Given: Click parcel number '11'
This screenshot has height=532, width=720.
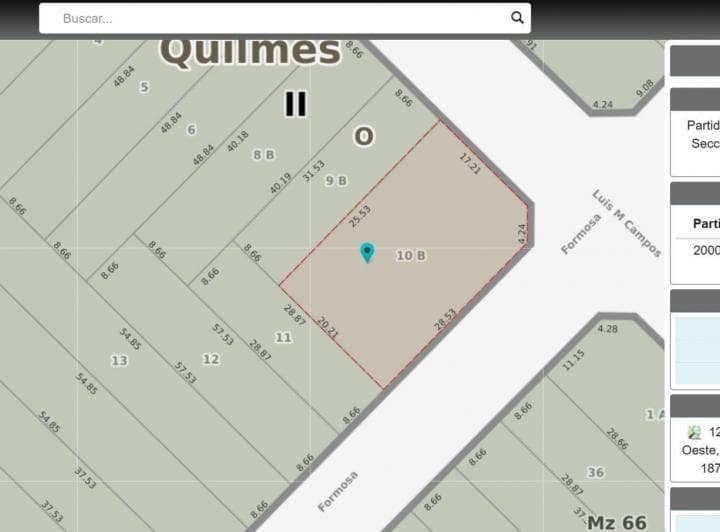Looking at the screenshot, I should click(283, 338).
